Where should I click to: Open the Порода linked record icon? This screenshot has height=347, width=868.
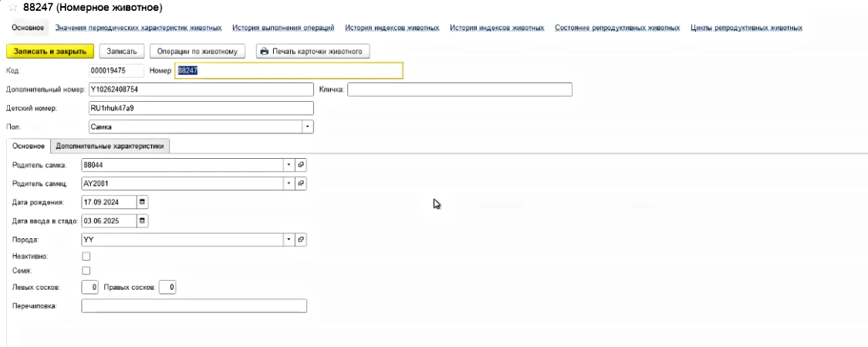pos(302,240)
